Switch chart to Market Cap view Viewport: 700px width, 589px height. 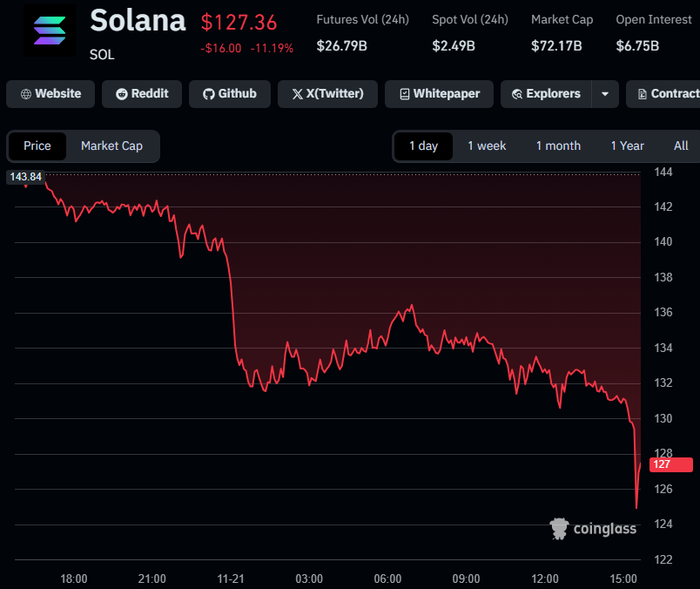[x=111, y=146]
